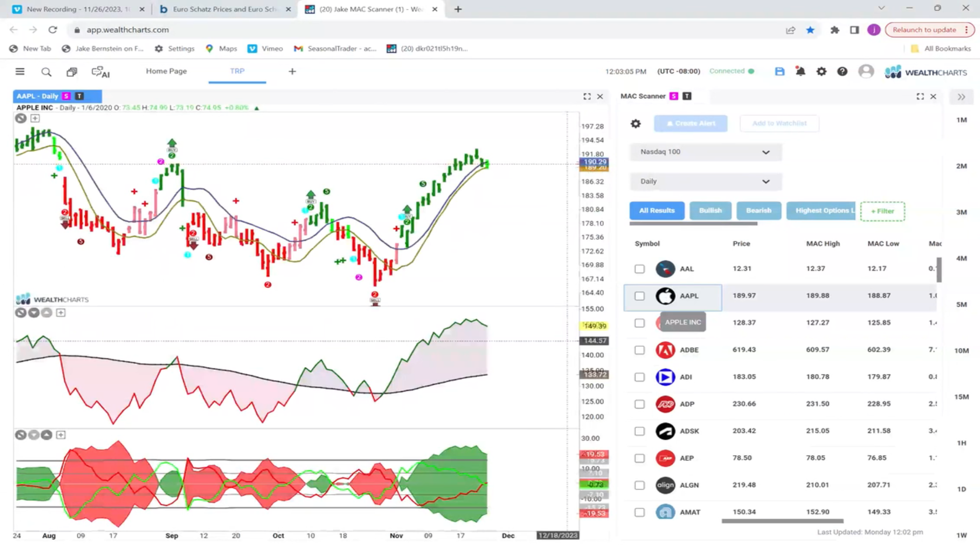Tick the ADI row checkbox

point(640,378)
